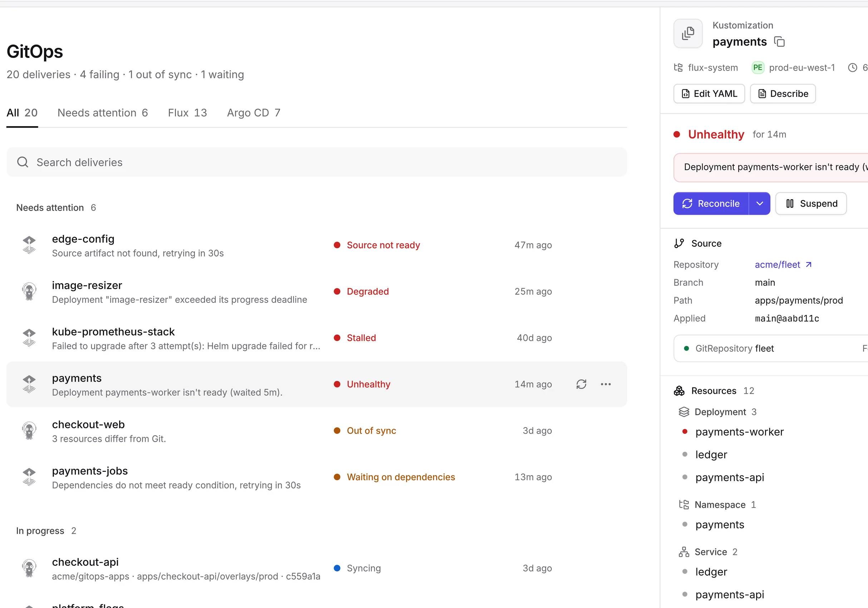The height and width of the screenshot is (608, 868).
Task: Click the Argo CD icon beside checkout-api
Action: tap(29, 568)
